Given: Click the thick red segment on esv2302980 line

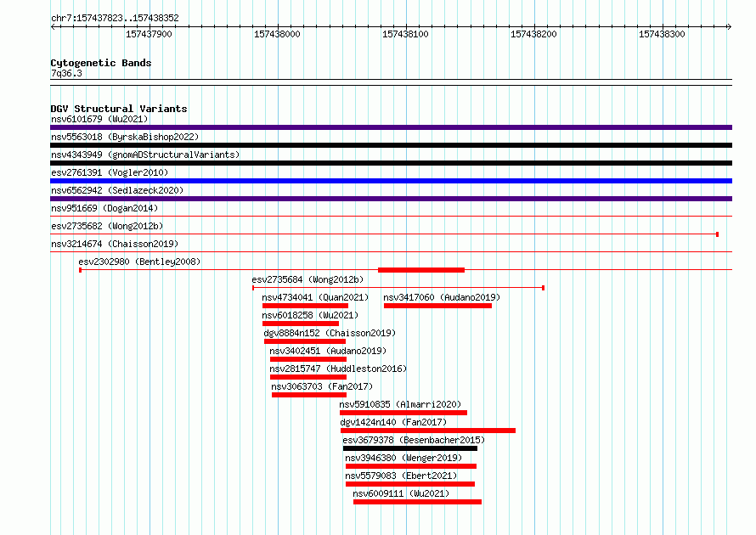Looking at the screenshot, I should coord(421,270).
